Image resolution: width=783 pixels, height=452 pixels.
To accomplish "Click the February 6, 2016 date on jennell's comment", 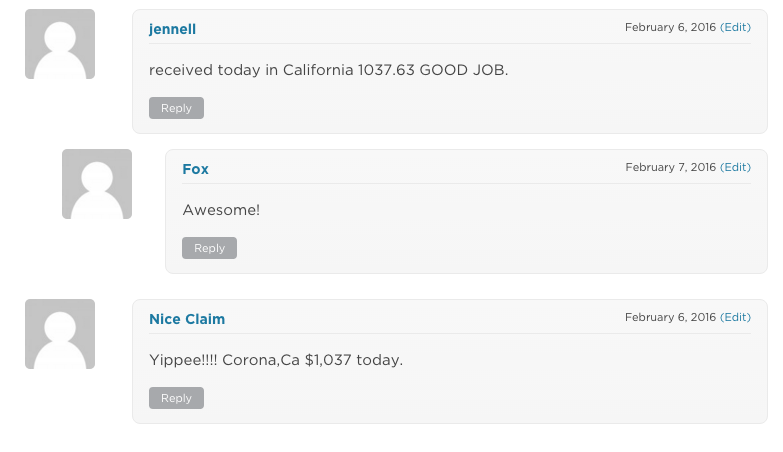I will click(x=670, y=27).
